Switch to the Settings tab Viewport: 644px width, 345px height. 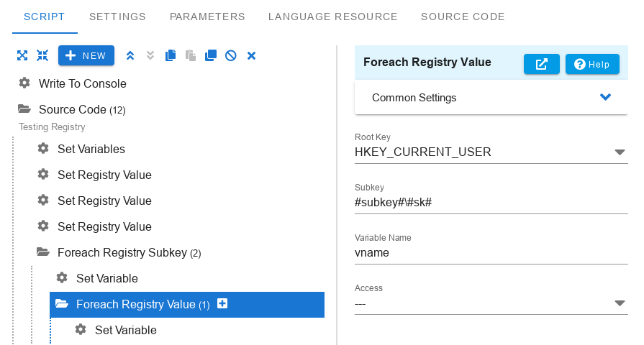tap(117, 17)
